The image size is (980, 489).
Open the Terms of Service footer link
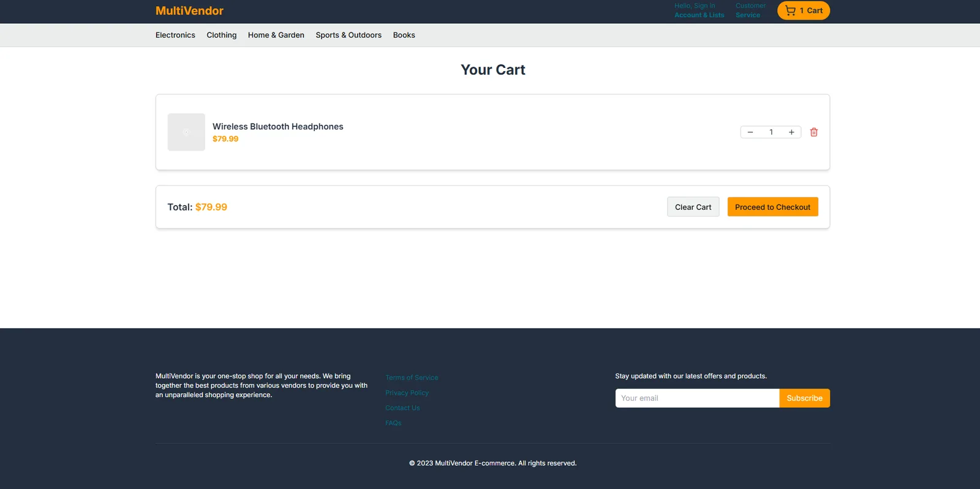412,378
